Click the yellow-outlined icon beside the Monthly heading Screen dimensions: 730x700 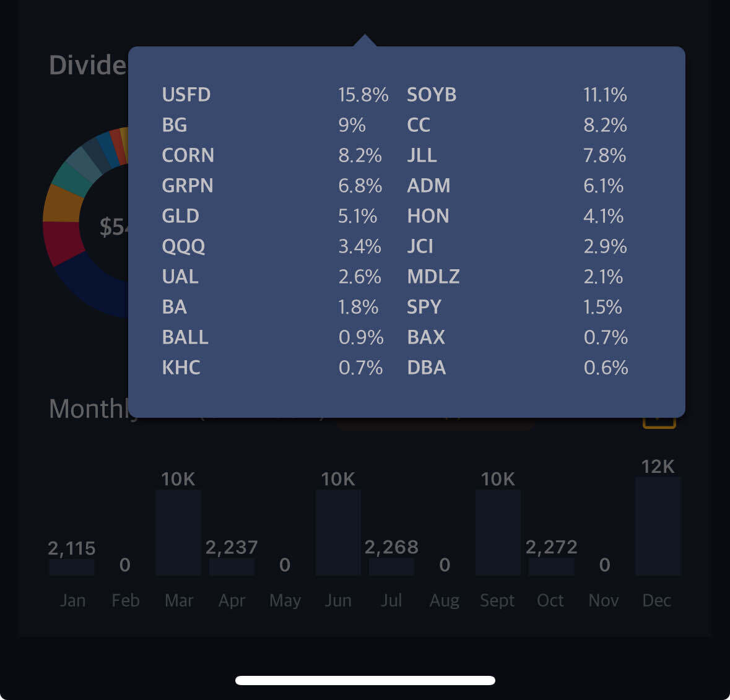tap(659, 423)
